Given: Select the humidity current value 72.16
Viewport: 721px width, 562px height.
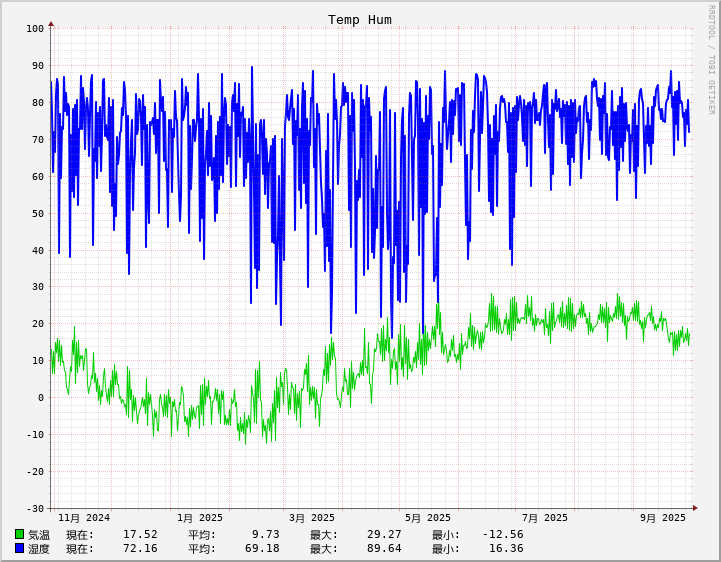Looking at the screenshot, I should click(140, 549).
